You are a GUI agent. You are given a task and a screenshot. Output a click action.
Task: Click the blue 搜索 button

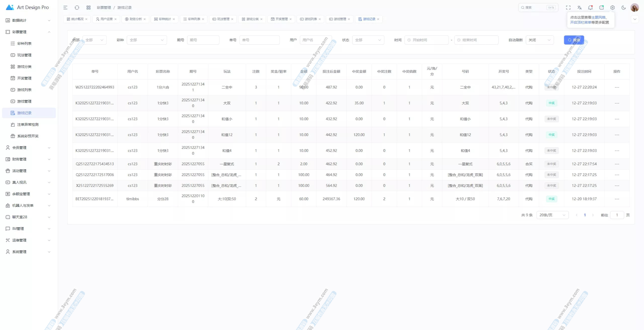coord(574,40)
